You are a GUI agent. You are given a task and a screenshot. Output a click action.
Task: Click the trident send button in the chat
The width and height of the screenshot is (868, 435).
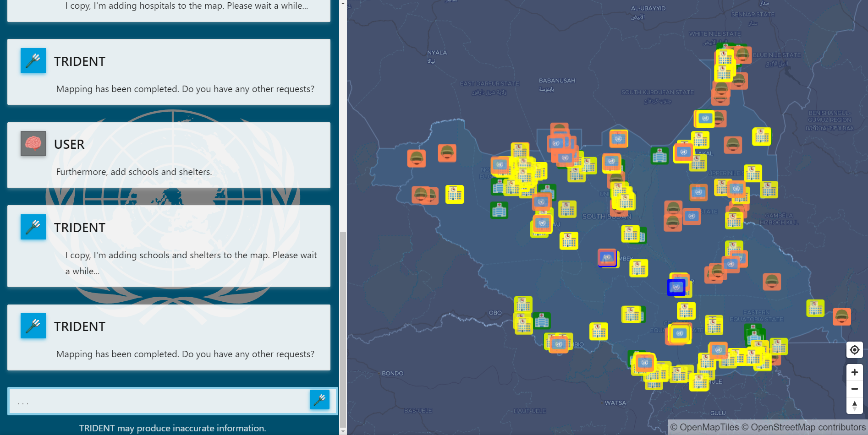(x=321, y=400)
